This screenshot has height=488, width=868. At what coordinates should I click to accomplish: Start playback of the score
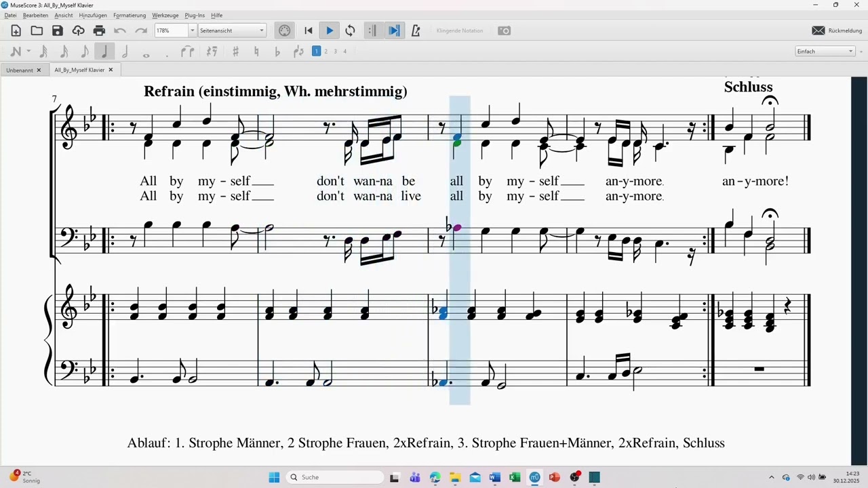point(330,30)
